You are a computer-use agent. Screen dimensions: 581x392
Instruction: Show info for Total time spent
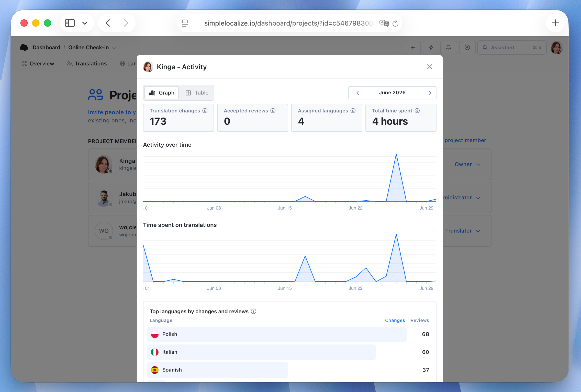tap(417, 111)
